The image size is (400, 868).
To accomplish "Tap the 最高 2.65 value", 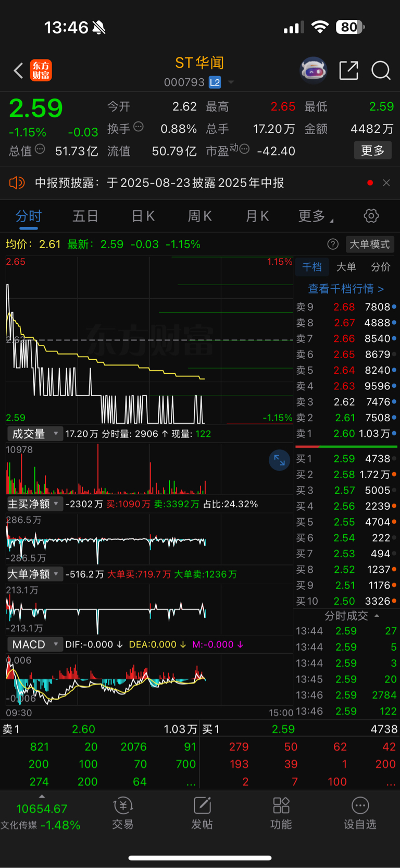I will click(x=283, y=106).
